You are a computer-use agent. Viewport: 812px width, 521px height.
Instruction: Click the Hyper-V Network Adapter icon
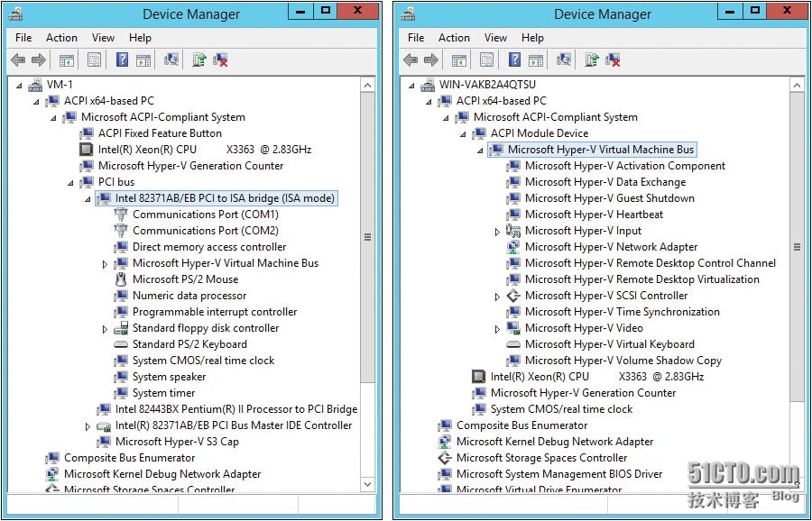pos(512,247)
